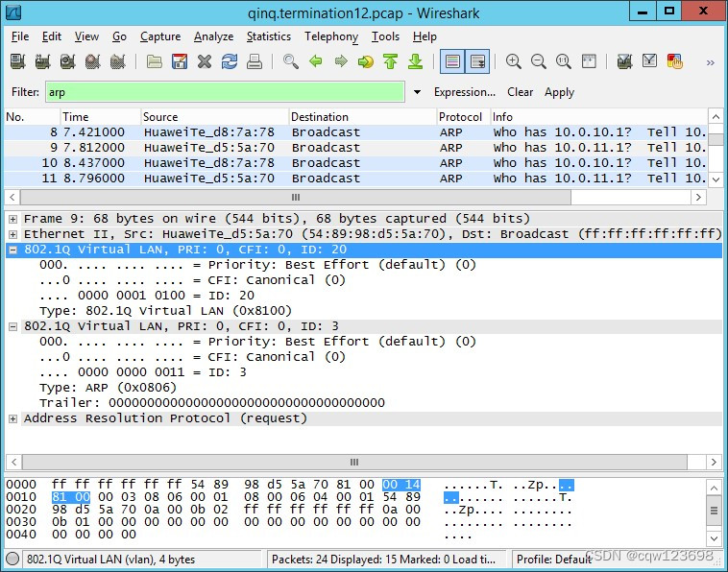The image size is (728, 572).
Task: Select hex bytes 81 00 in row 0010
Action: [x=70, y=497]
